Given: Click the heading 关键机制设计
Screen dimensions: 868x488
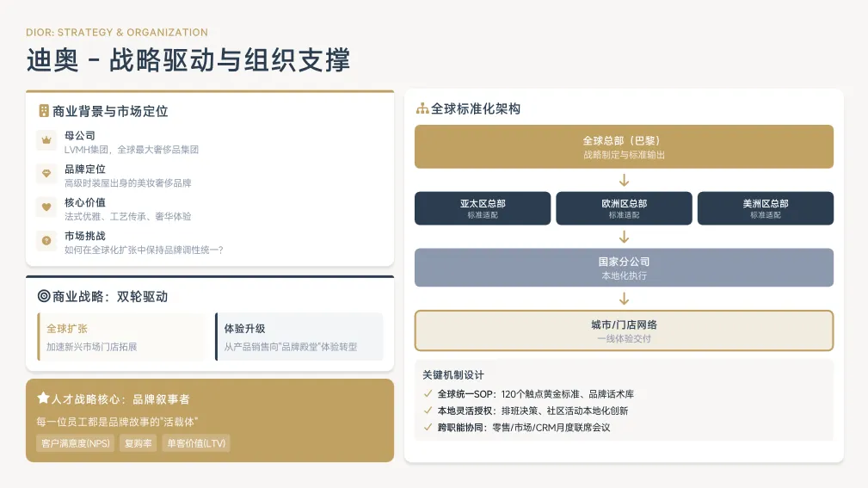Looking at the screenshot, I should pyautogui.click(x=452, y=375).
